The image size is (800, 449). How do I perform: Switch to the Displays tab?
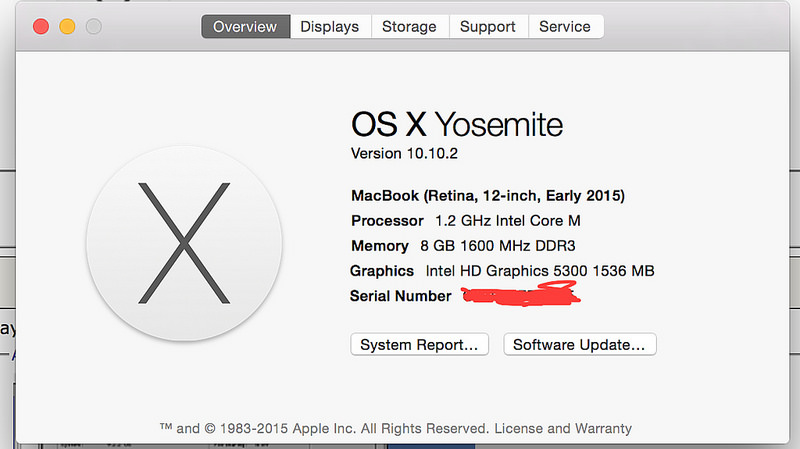(330, 27)
